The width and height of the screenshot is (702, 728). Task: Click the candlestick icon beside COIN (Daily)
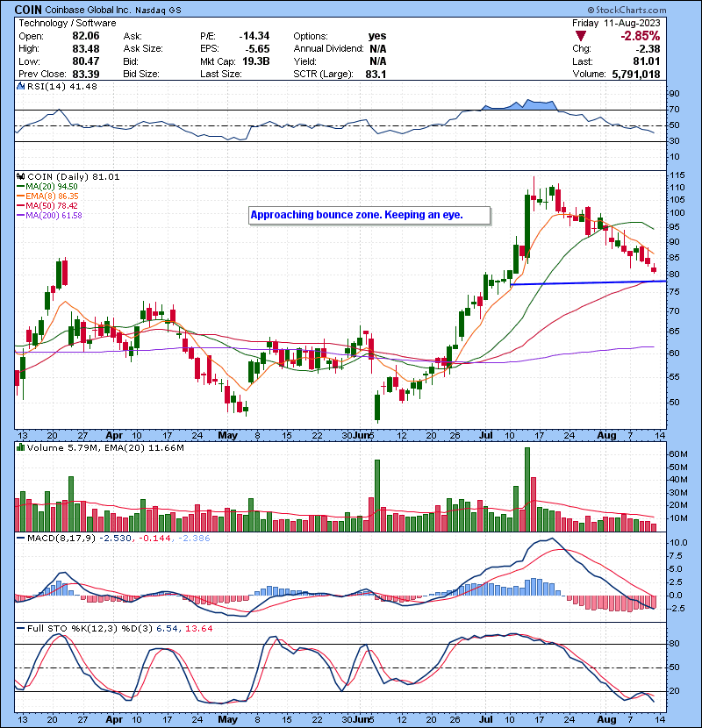(20, 177)
